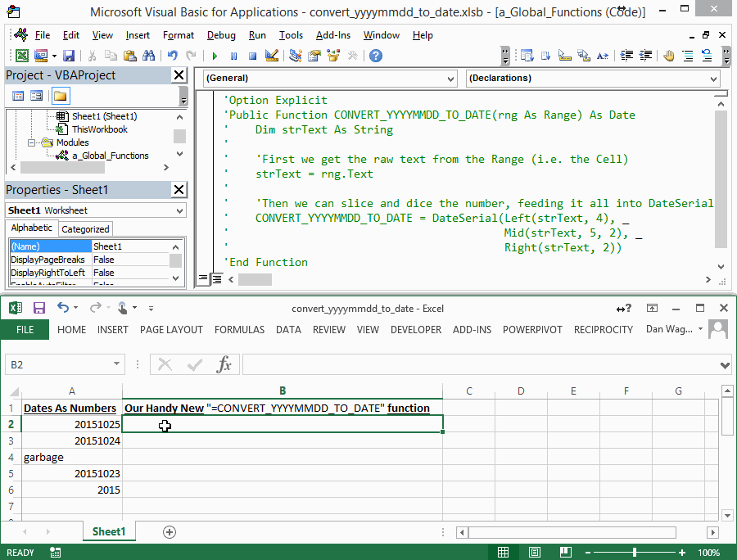Click the Find binoculars icon

(148, 56)
